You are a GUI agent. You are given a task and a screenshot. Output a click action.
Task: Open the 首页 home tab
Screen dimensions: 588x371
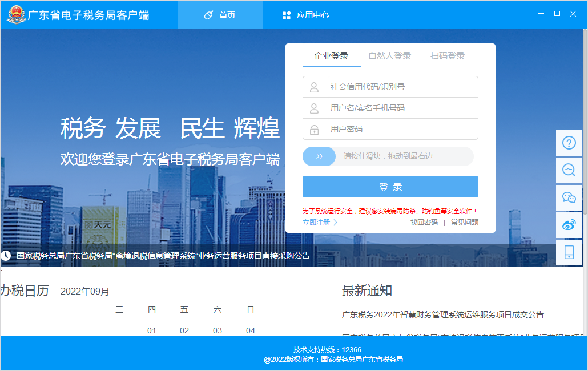coord(220,15)
